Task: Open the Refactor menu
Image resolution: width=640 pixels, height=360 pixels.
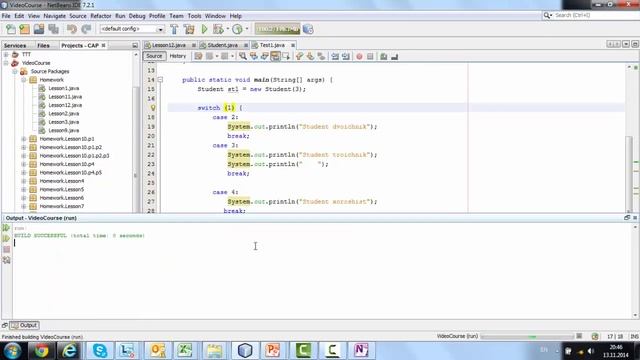Action: coord(101,16)
